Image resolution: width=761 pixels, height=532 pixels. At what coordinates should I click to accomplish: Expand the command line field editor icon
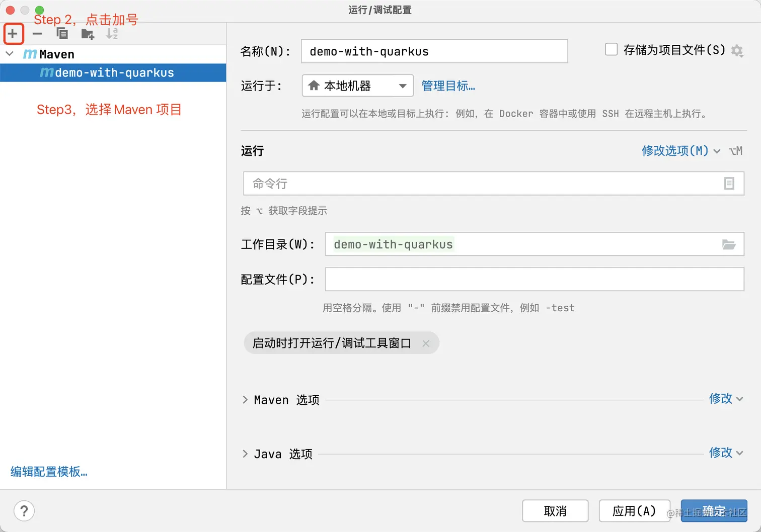coord(729,184)
